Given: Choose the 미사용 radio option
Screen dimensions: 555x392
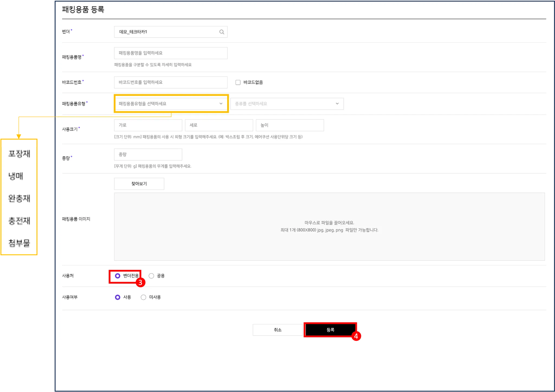Looking at the screenshot, I should pos(144,297).
